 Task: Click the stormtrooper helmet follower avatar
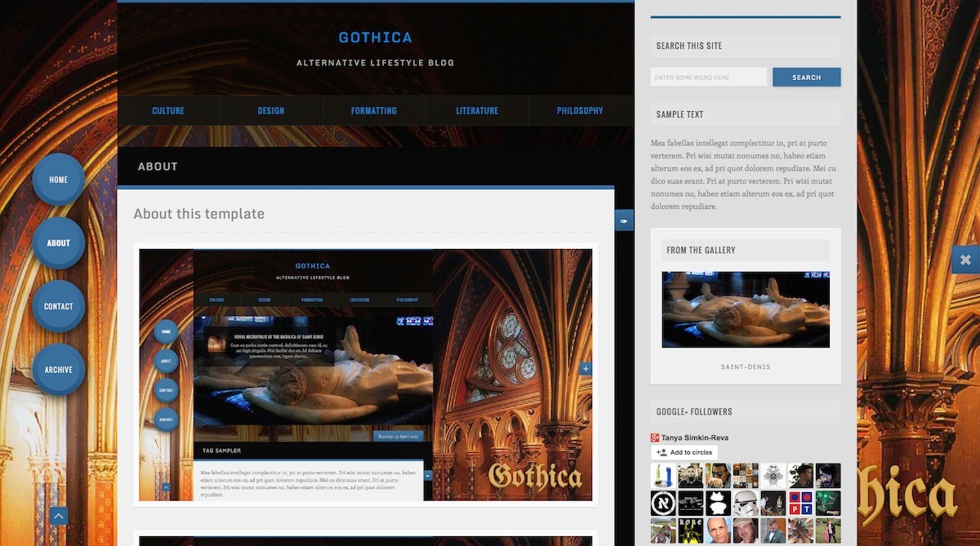click(745, 502)
